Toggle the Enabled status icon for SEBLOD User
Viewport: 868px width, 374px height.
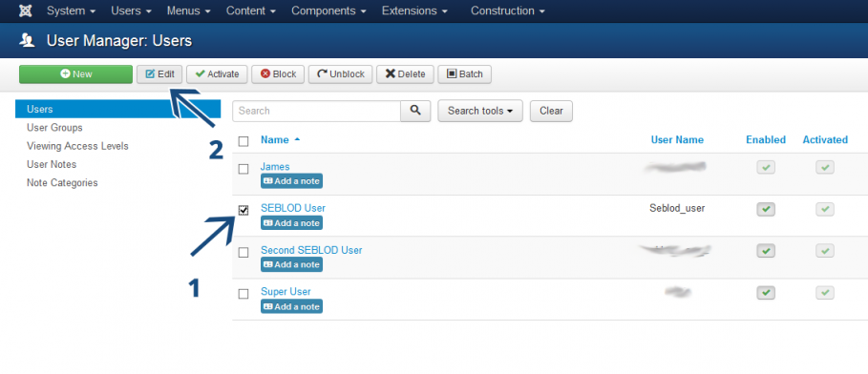[766, 209]
